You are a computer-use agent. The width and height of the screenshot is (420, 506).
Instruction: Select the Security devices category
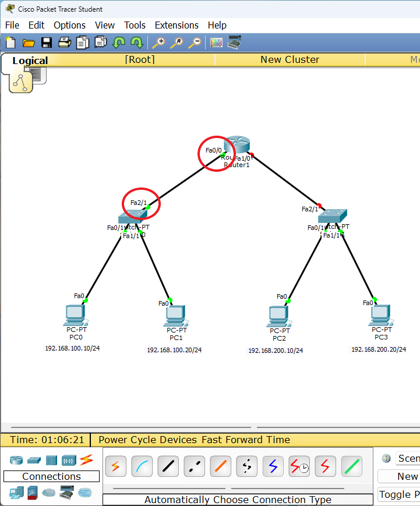[x=32, y=493]
